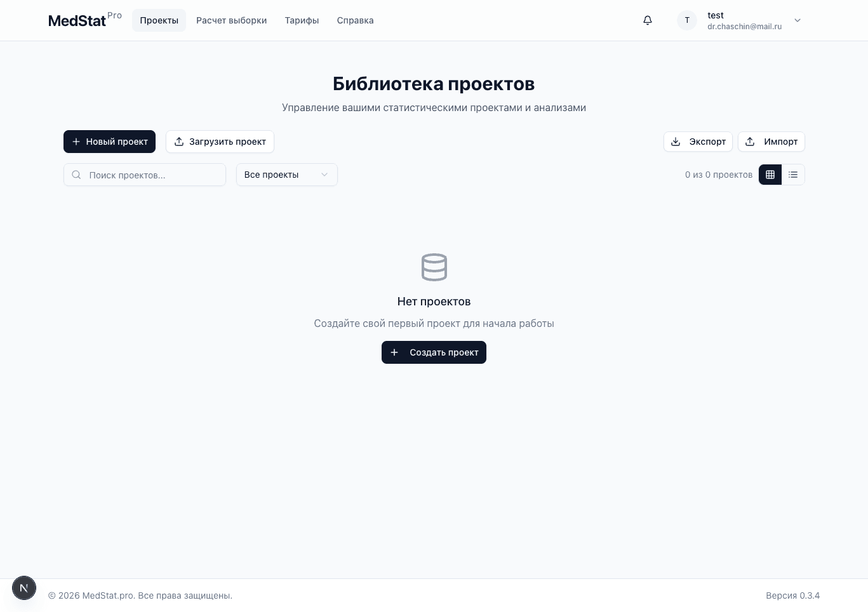This screenshot has width=868, height=612.
Task: Click the Новый проект button
Action: pyautogui.click(x=109, y=142)
